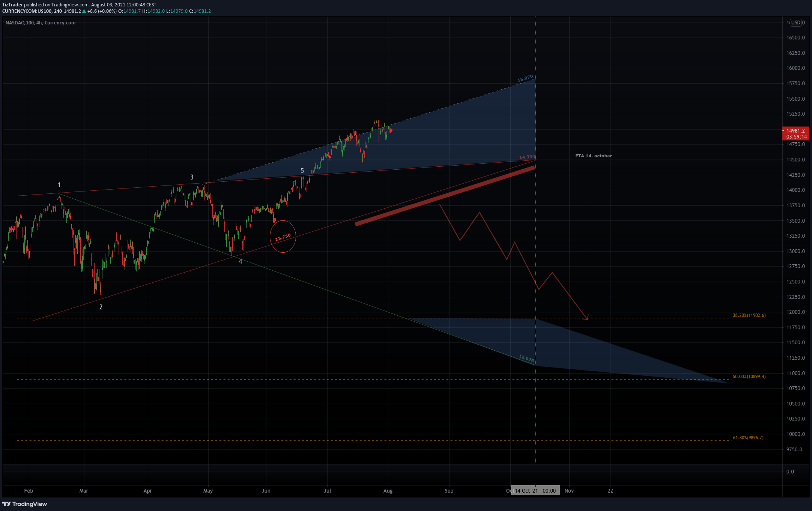The height and width of the screenshot is (511, 812).
Task: Click the 12000.0 price axis label
Action: point(796,312)
